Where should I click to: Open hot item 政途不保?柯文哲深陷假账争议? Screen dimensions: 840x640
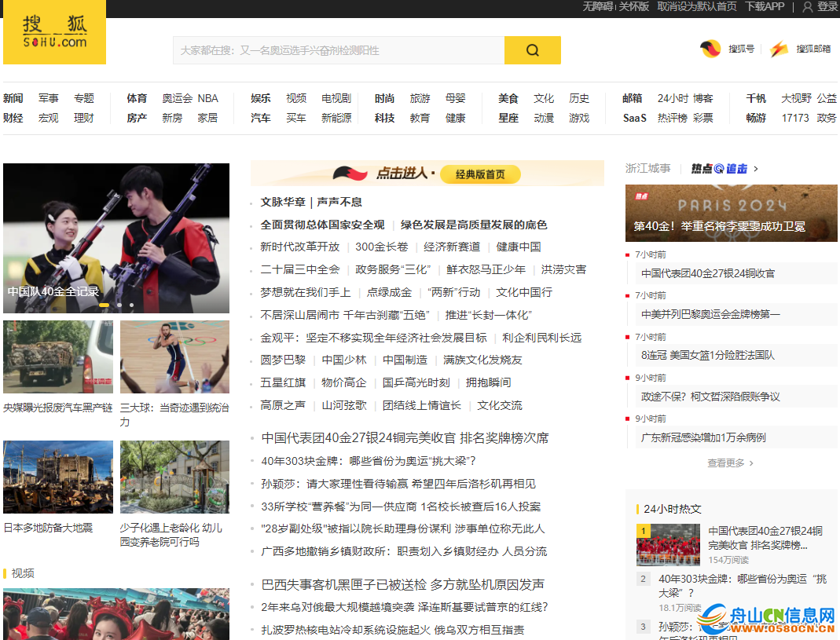(x=710, y=397)
